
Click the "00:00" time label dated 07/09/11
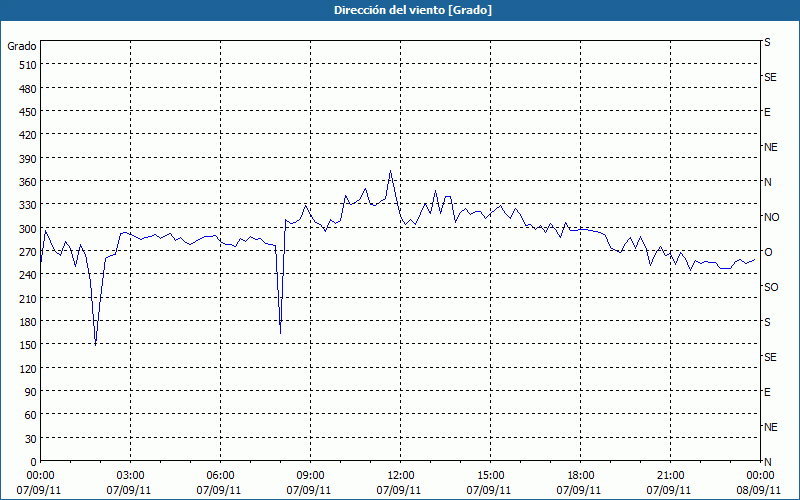(x=40, y=476)
